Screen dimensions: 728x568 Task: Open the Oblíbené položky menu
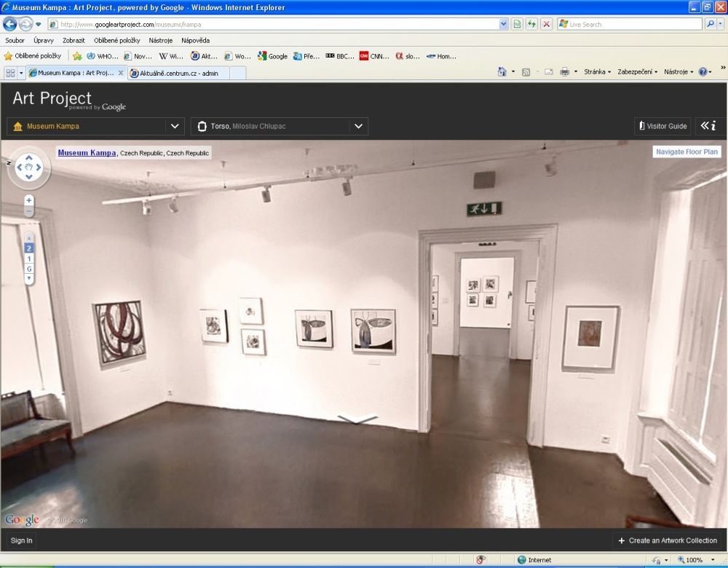(116, 40)
